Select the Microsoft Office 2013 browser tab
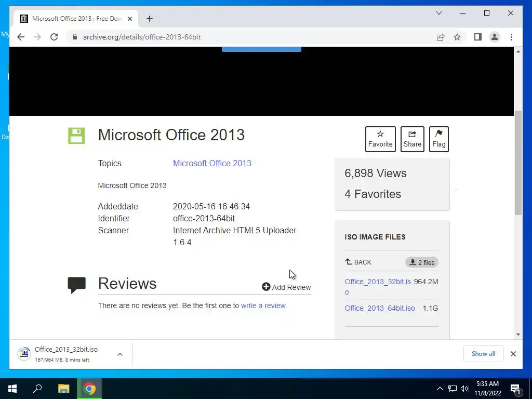This screenshot has height=399, width=532. coord(75,19)
